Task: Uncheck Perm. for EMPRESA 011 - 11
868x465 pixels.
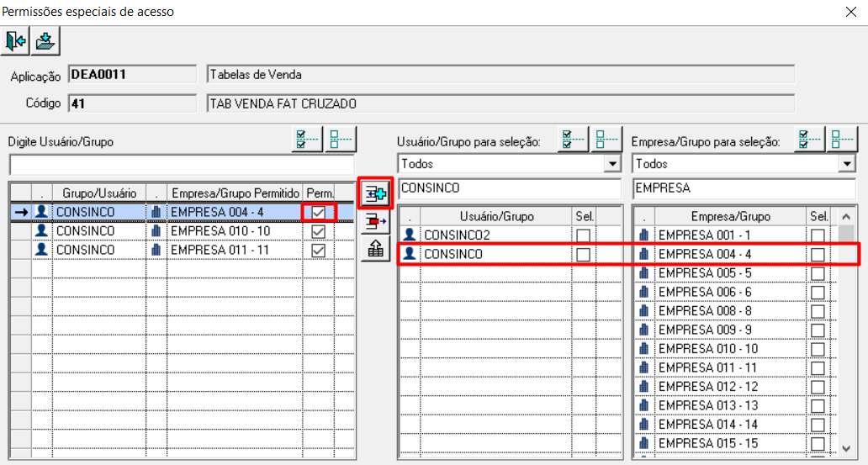Action: point(318,251)
